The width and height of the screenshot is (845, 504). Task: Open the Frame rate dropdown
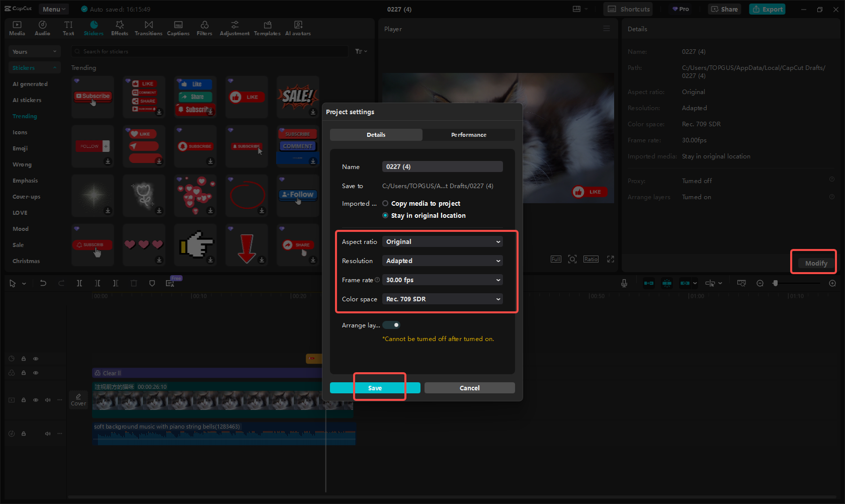tap(442, 280)
